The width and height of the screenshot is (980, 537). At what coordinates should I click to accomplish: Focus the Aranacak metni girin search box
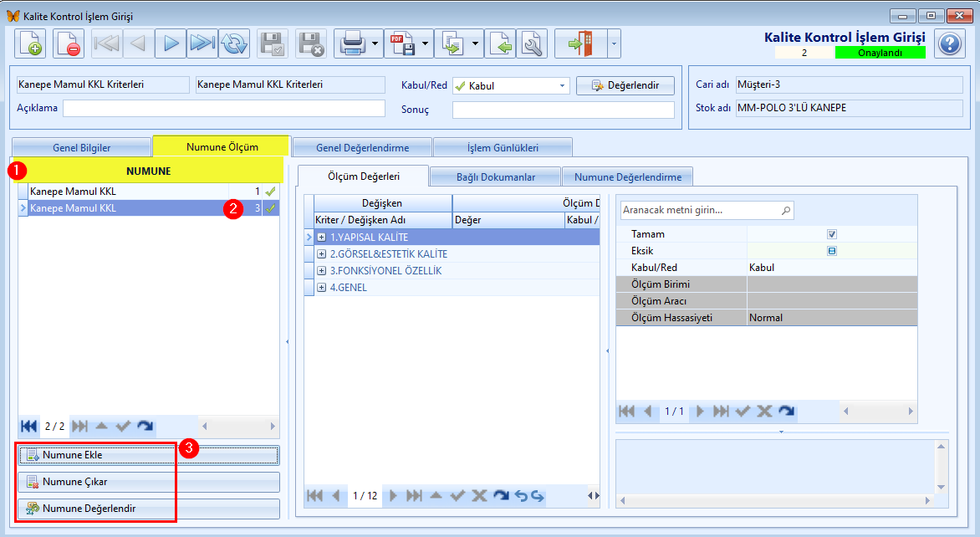click(x=707, y=211)
